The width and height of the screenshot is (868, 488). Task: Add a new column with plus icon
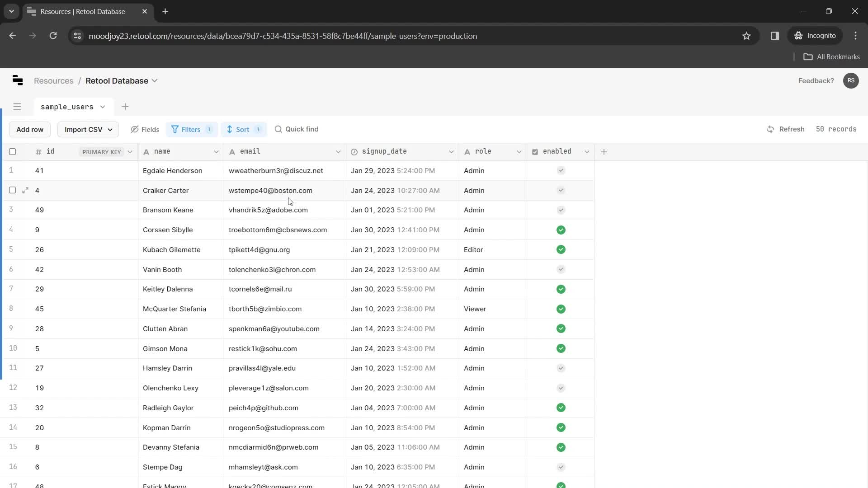tap(604, 152)
